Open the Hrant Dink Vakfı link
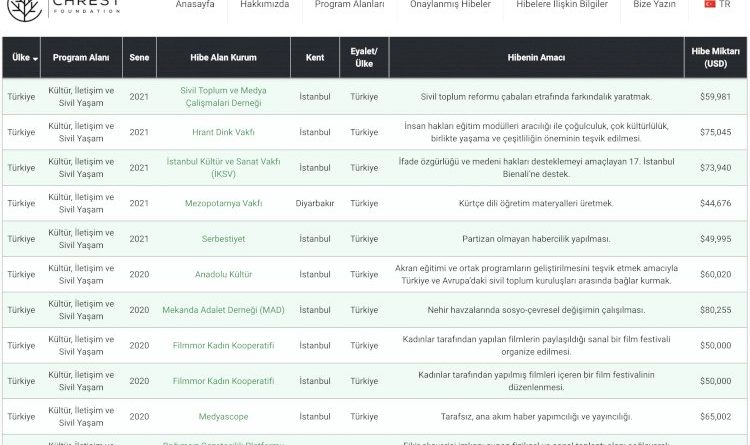Screen dimensions: 750x445 (223, 132)
